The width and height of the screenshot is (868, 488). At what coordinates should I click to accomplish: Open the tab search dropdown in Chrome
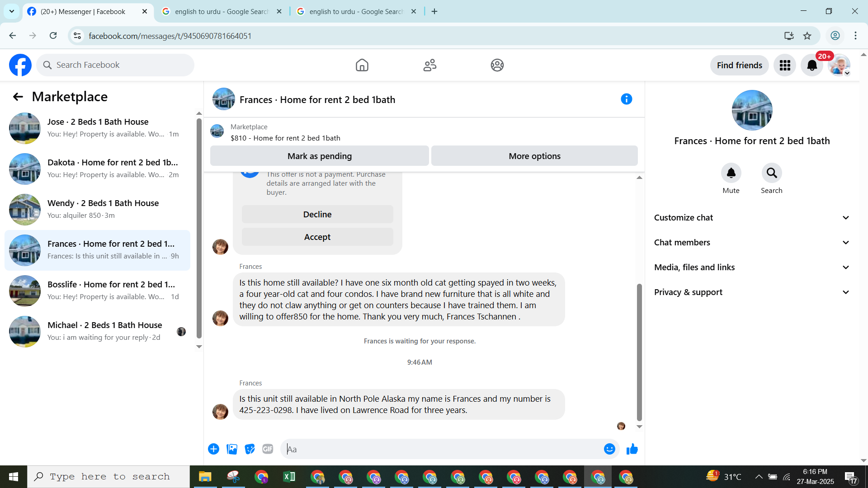[x=12, y=11]
